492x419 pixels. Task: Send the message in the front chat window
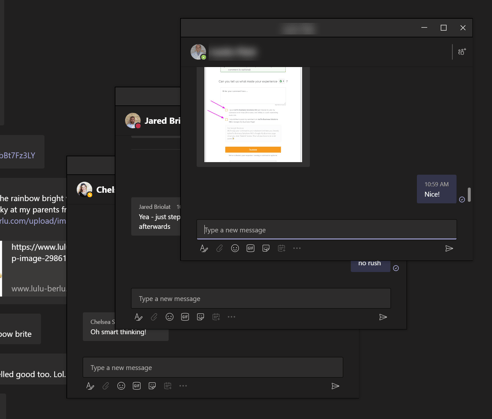click(x=449, y=248)
